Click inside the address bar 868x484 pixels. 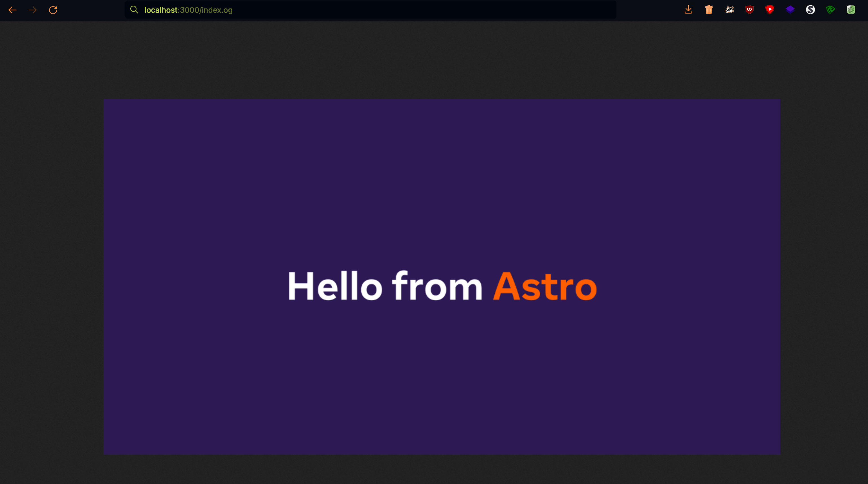pos(371,10)
